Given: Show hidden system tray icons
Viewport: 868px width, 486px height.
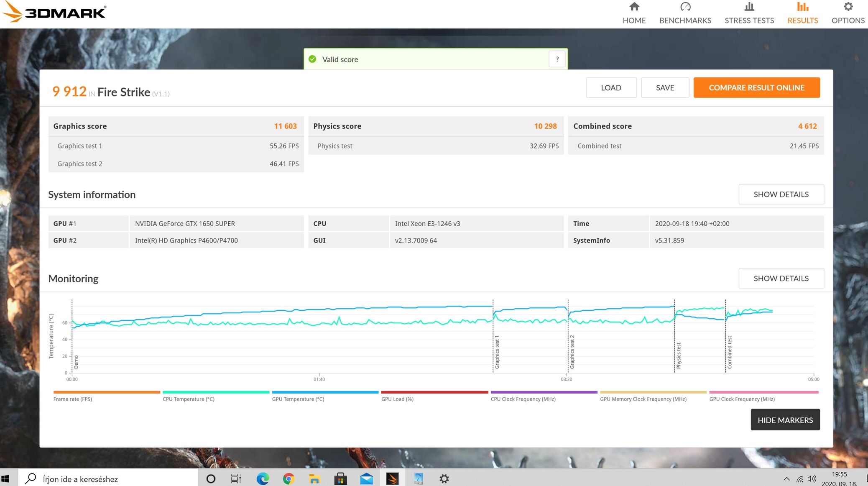Looking at the screenshot, I should [786, 479].
